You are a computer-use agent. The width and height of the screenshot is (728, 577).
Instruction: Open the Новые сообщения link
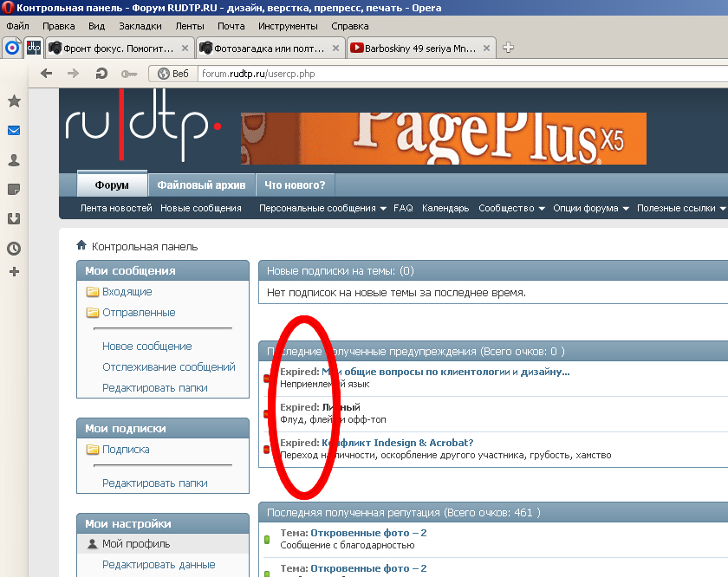[201, 208]
